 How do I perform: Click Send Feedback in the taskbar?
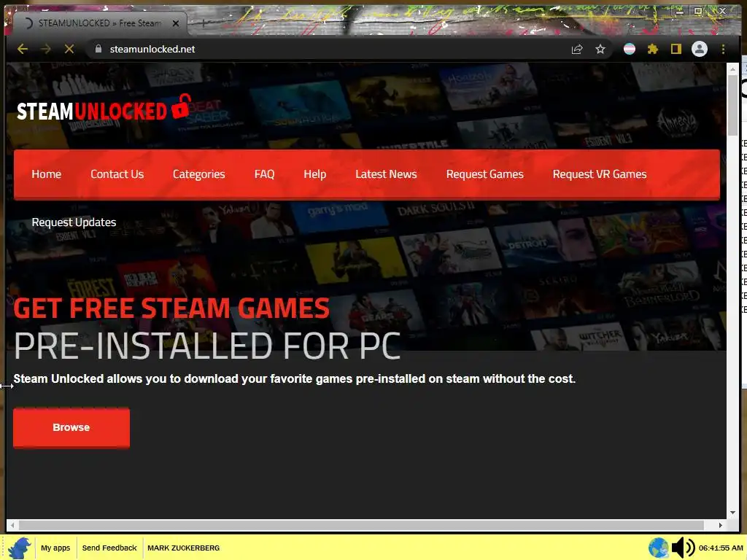[109, 548]
